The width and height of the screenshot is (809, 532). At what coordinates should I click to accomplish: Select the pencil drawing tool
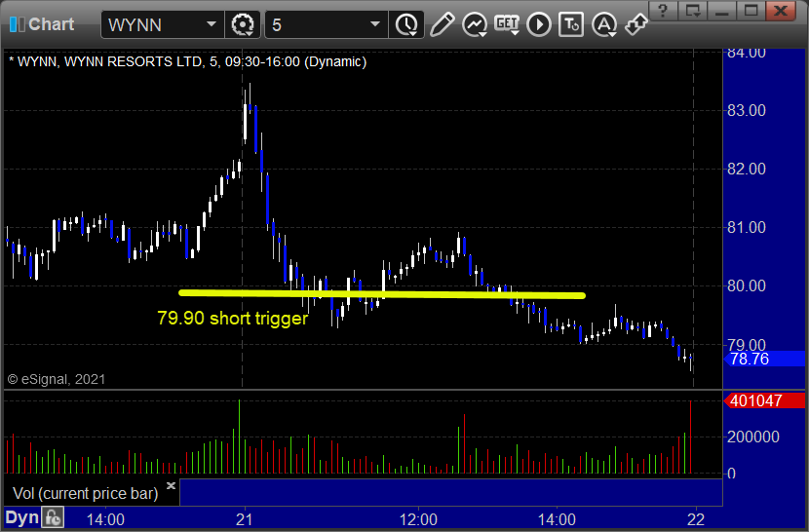tap(443, 24)
